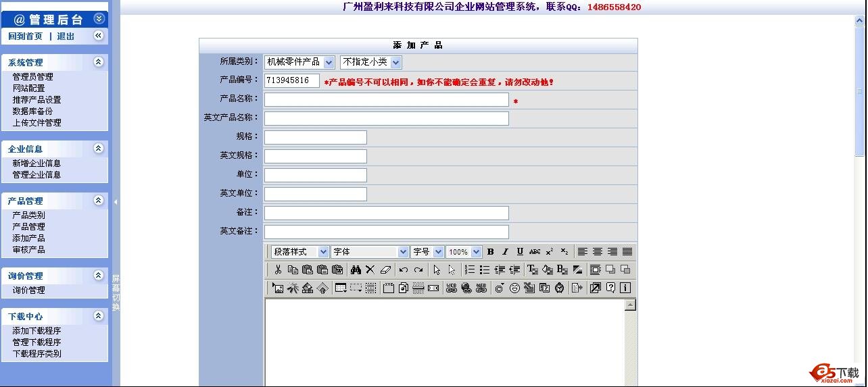Click the eraser remove-format icon
This screenshot has width=868, height=387.
click(x=385, y=269)
